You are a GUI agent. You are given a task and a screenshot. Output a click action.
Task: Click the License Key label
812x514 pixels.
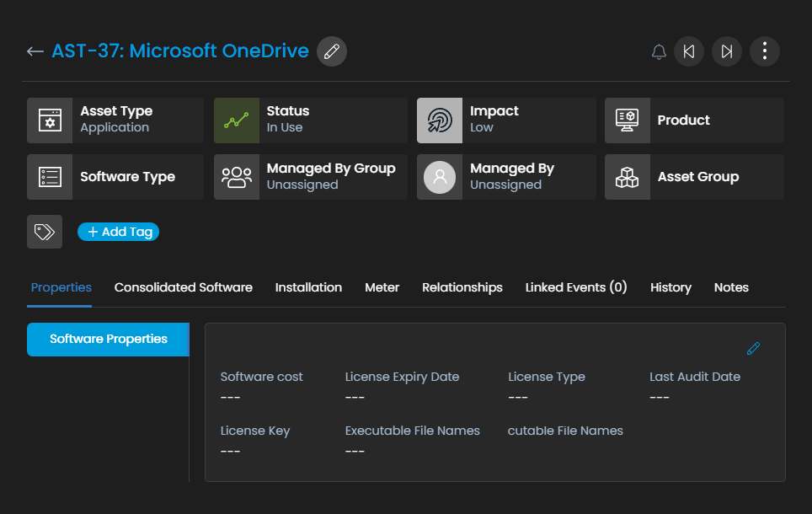pyautogui.click(x=255, y=431)
